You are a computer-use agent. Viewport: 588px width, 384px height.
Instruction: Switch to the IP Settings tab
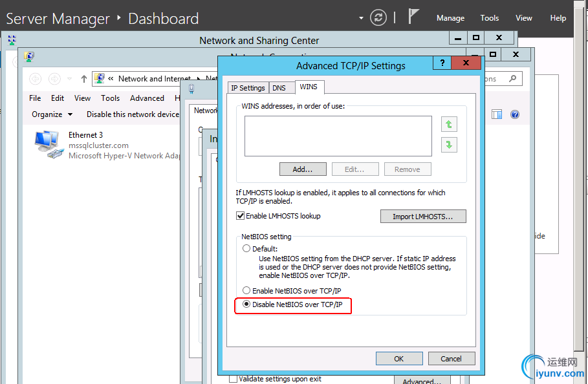click(x=248, y=88)
